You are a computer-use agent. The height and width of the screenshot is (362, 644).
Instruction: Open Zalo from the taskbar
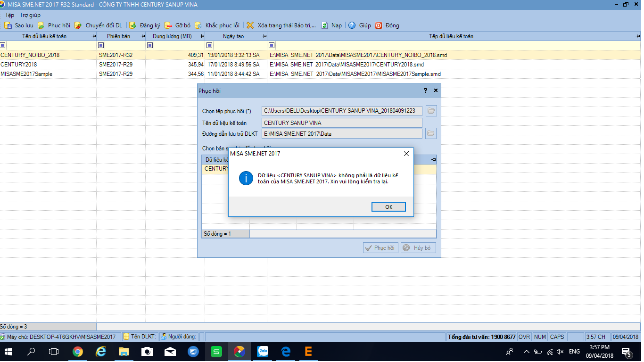[x=262, y=352]
